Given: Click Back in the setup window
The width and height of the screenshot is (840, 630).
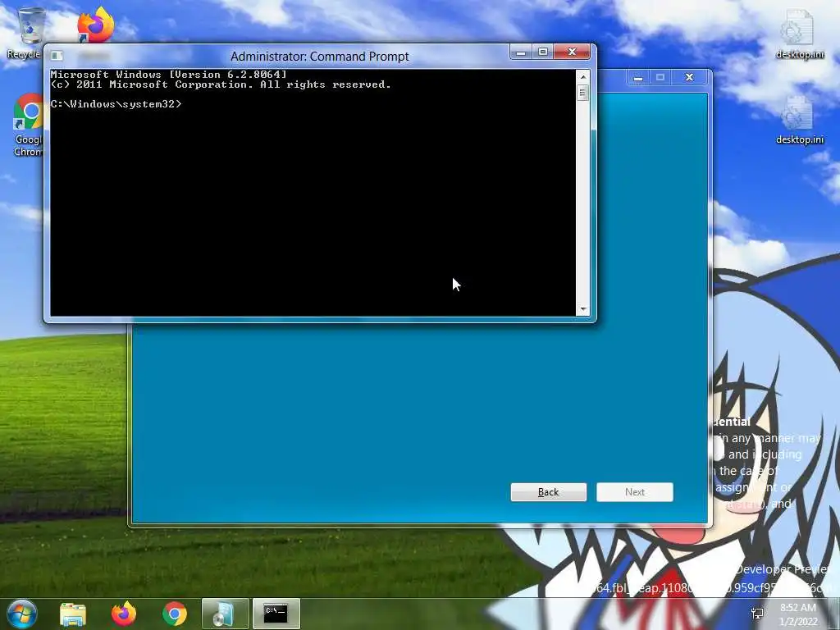Looking at the screenshot, I should pyautogui.click(x=549, y=492).
